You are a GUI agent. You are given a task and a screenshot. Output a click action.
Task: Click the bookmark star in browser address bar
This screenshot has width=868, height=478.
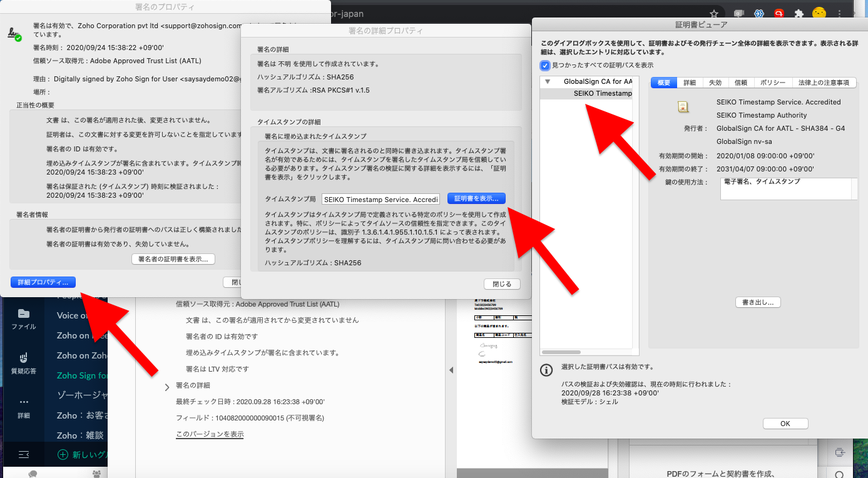pyautogui.click(x=714, y=13)
